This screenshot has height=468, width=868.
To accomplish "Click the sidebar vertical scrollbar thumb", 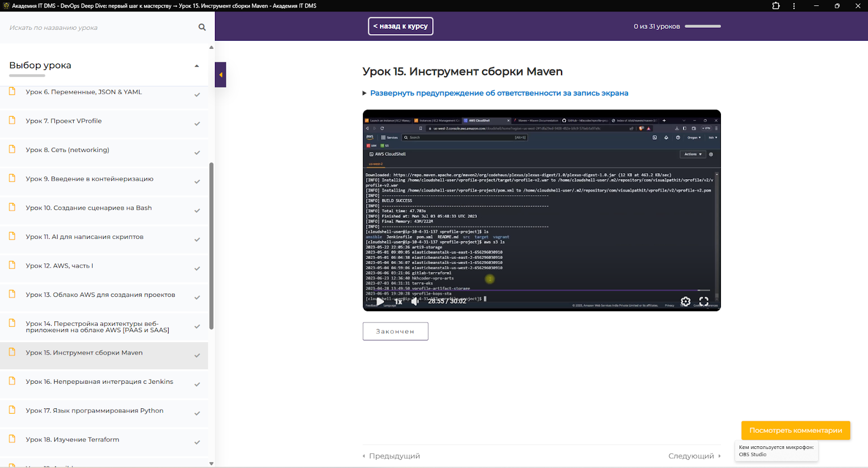I will 212,246.
